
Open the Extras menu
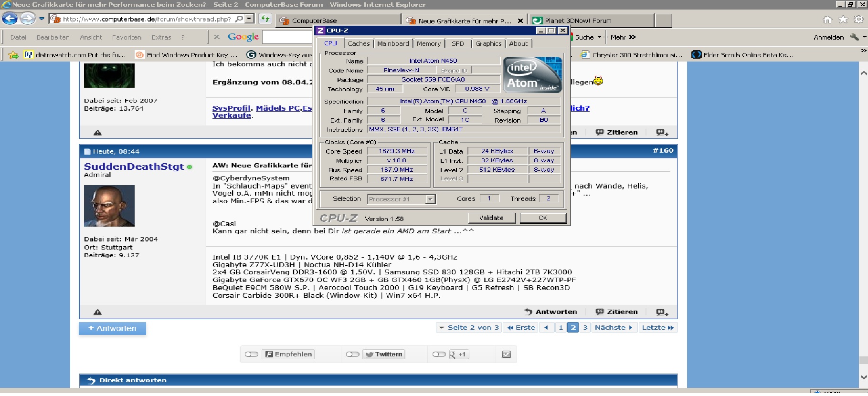point(161,37)
